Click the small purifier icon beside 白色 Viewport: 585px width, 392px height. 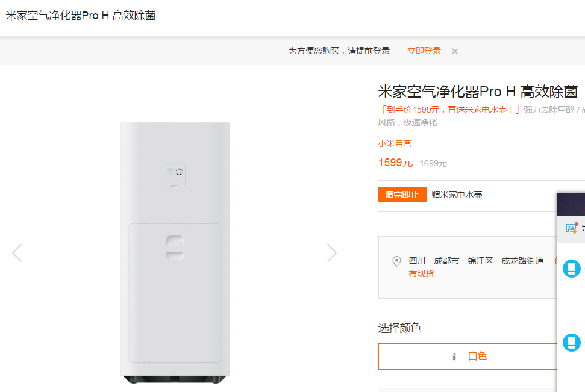point(454,356)
